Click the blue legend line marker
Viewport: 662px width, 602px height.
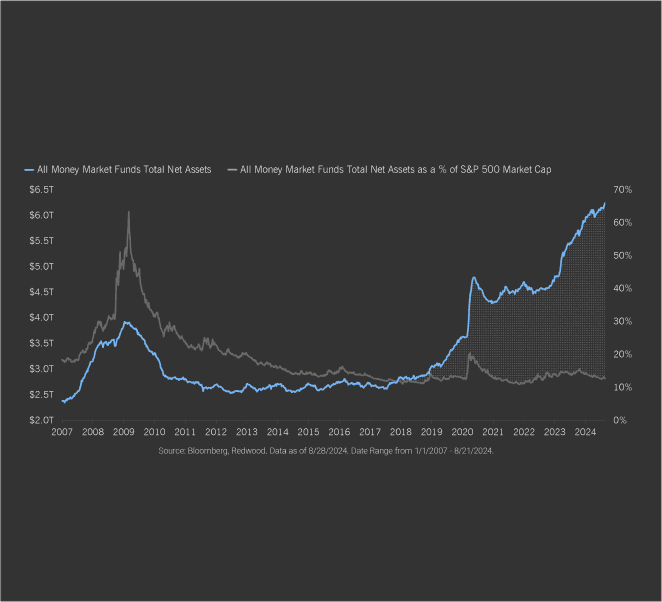[29, 170]
